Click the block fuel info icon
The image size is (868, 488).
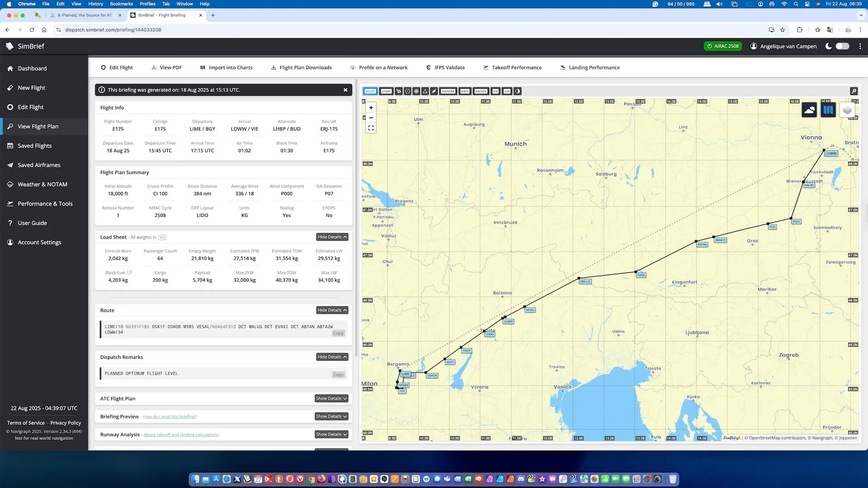coord(130,272)
